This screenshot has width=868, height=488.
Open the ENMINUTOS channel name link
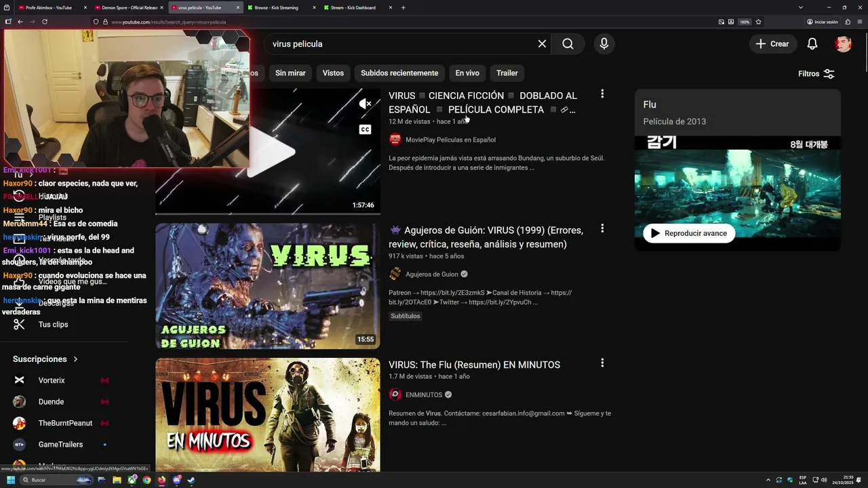click(x=424, y=394)
